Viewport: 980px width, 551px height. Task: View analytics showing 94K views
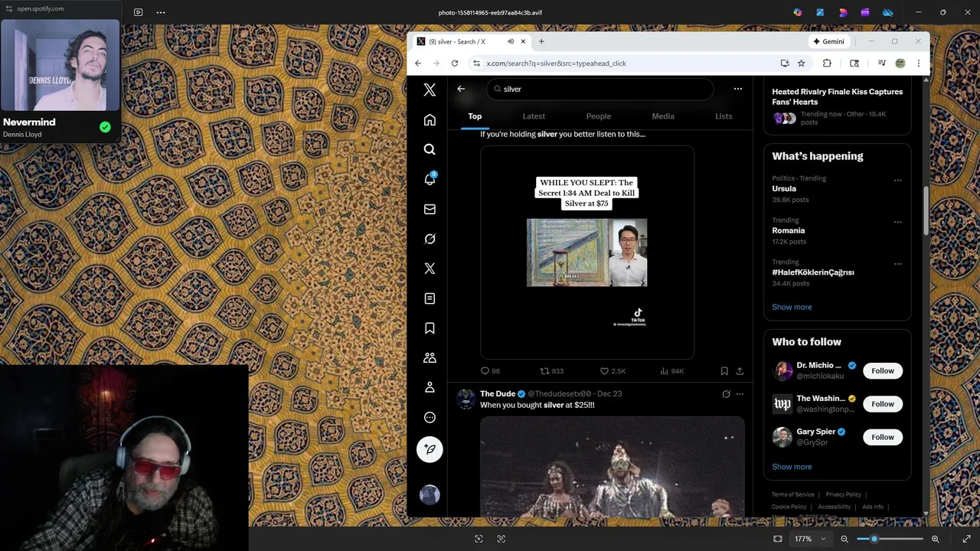tap(672, 371)
